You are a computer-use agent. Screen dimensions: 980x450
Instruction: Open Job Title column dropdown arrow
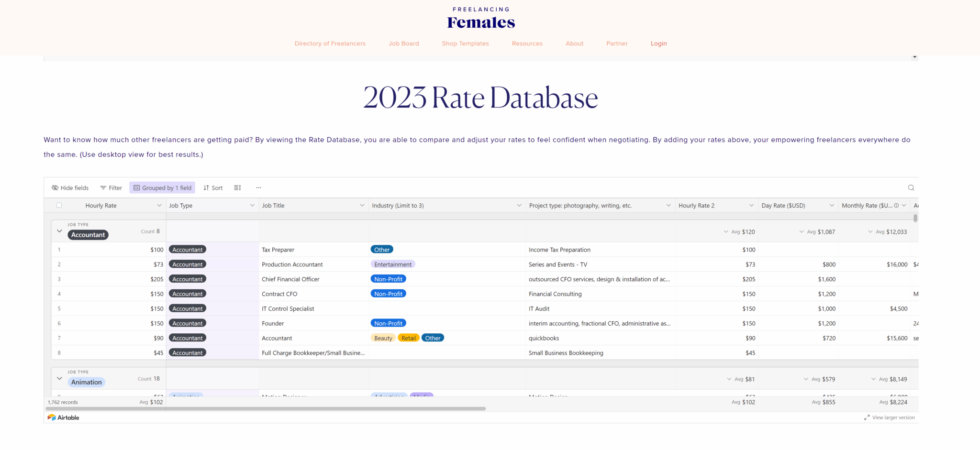click(x=362, y=206)
